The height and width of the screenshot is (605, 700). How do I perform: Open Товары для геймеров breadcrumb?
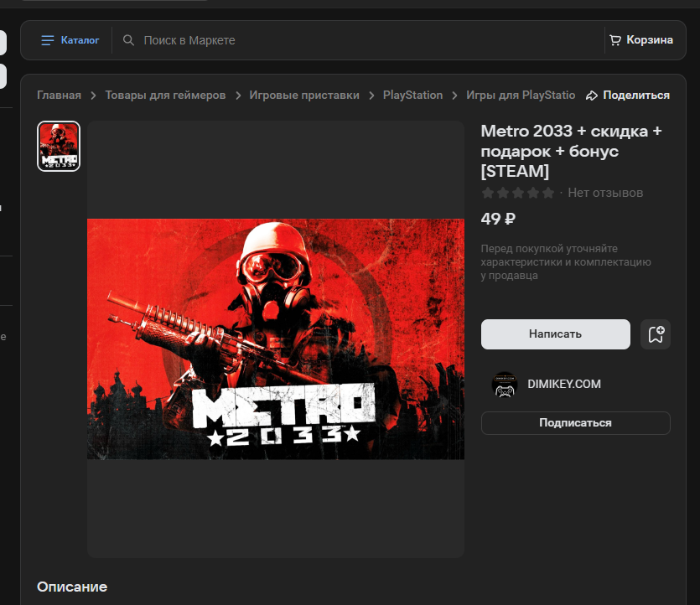click(x=165, y=95)
